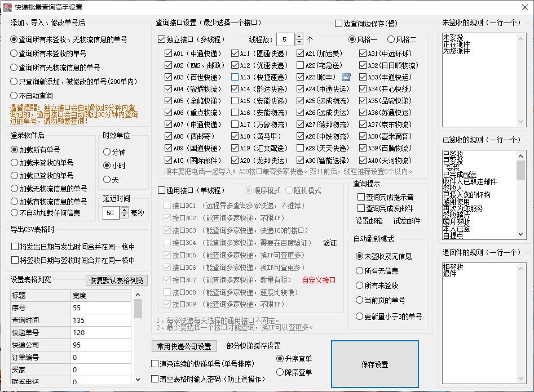Click the 设置邮箱 link

click(369, 221)
